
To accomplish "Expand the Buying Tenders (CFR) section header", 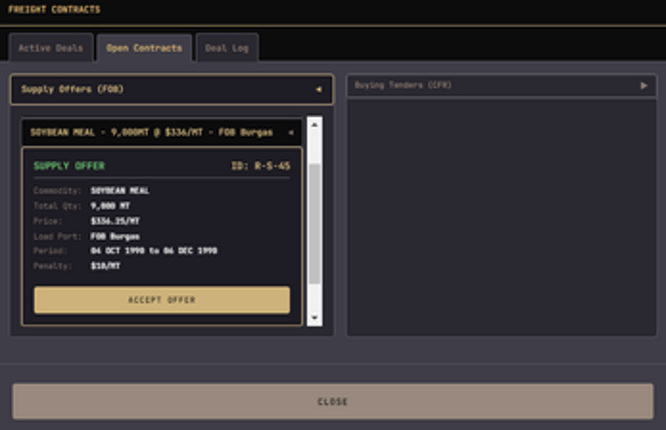I will point(490,86).
